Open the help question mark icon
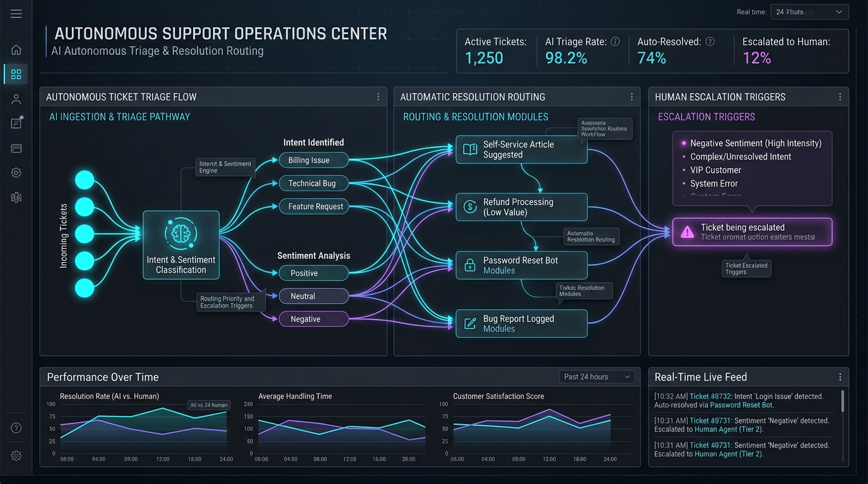Image resolution: width=868 pixels, height=484 pixels. (x=16, y=428)
